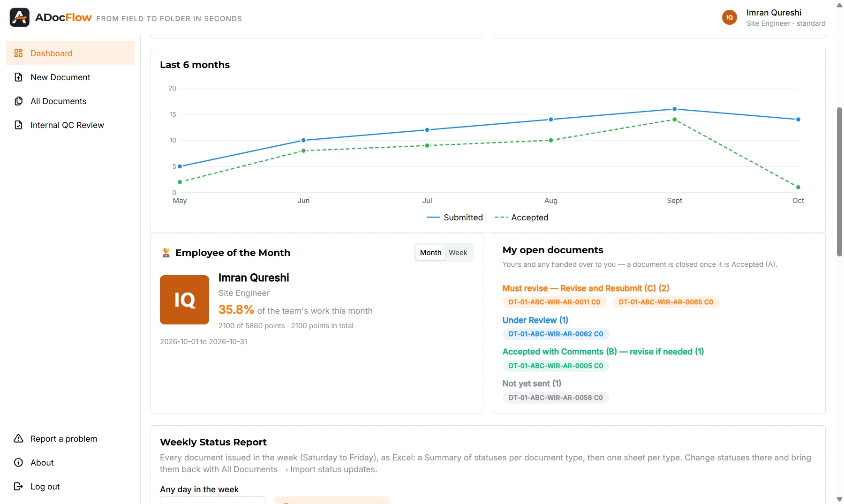Click the scrollbar up arrow

coord(839,5)
